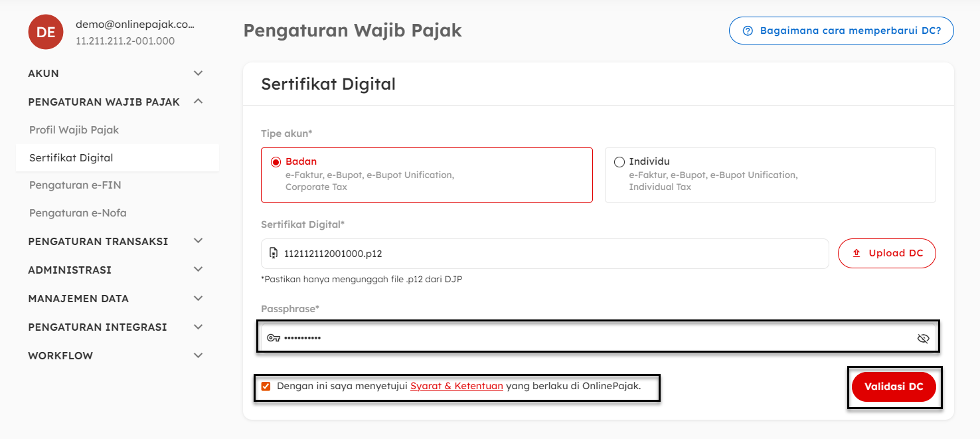Click the file icon beside 112112112001000.p12

tap(274, 253)
